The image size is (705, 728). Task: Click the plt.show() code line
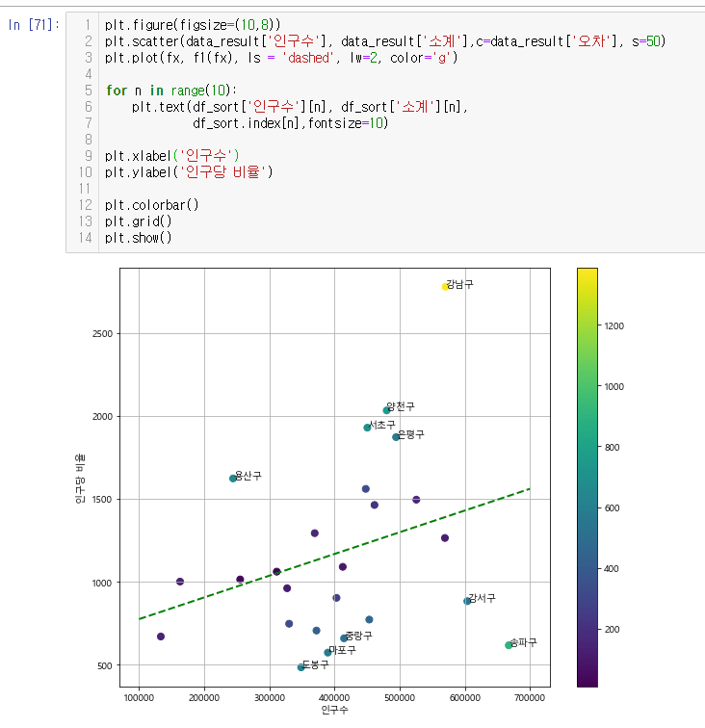pos(139,237)
